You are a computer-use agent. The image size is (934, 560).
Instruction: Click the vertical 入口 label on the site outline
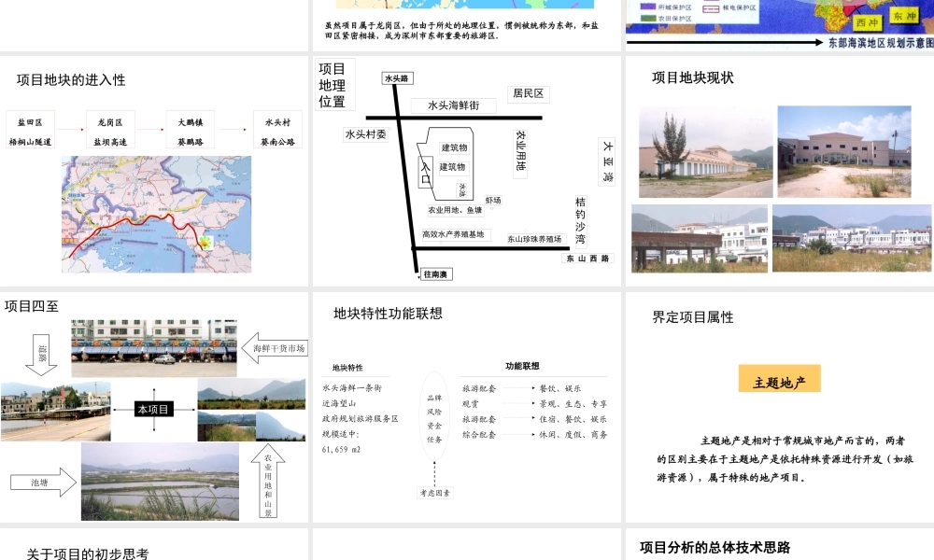[x=425, y=172]
